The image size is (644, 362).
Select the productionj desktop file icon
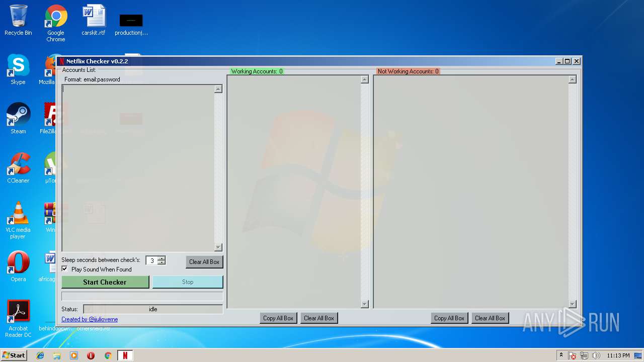point(131,23)
